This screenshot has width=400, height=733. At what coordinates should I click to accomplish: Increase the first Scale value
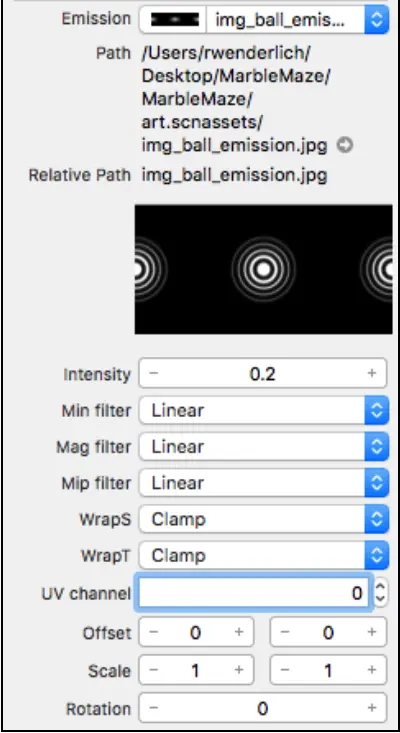pyautogui.click(x=239, y=670)
